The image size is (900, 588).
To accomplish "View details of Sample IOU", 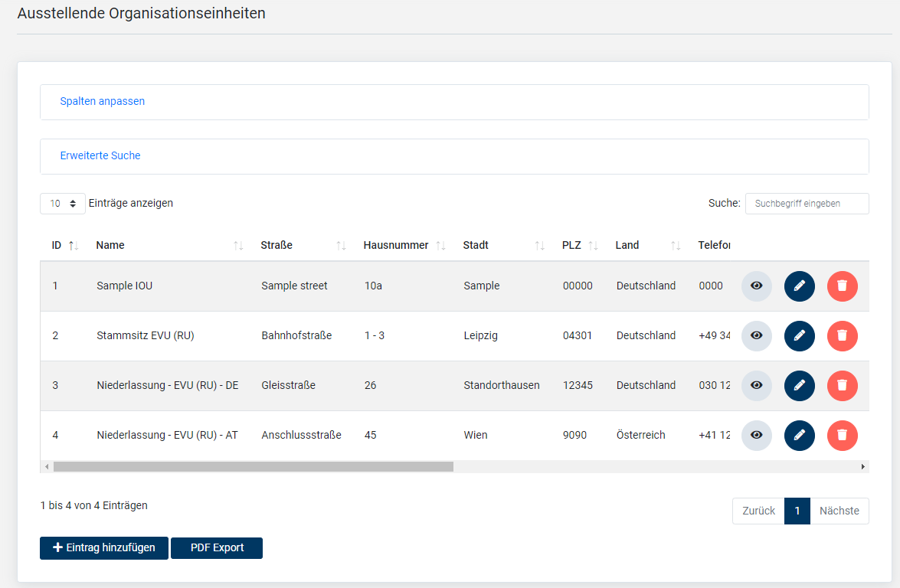I will click(x=756, y=286).
